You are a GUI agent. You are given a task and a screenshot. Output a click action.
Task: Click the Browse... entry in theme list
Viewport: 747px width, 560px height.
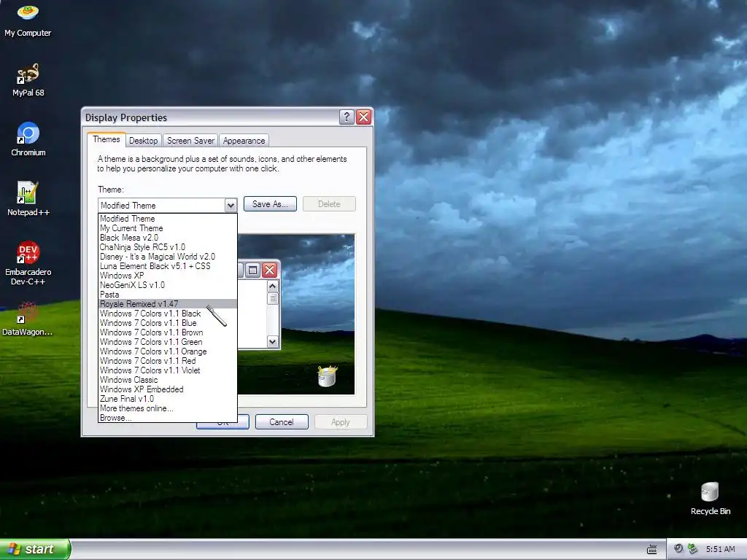pyautogui.click(x=168, y=418)
